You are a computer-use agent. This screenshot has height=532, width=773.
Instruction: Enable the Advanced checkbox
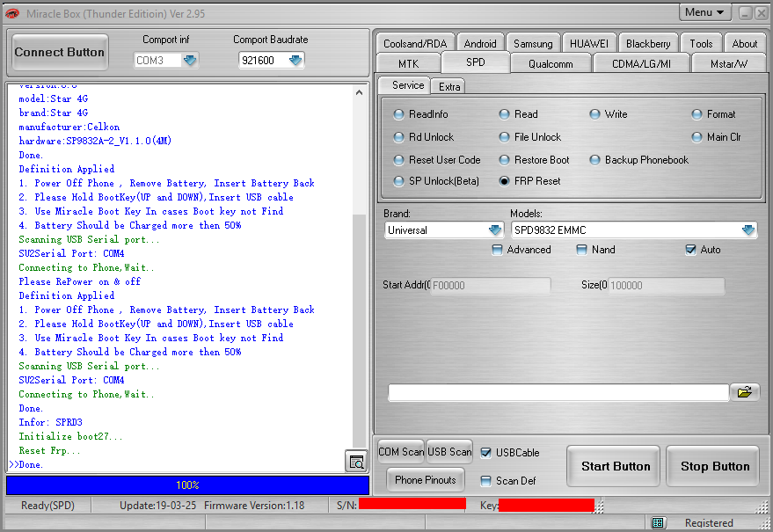coord(497,250)
